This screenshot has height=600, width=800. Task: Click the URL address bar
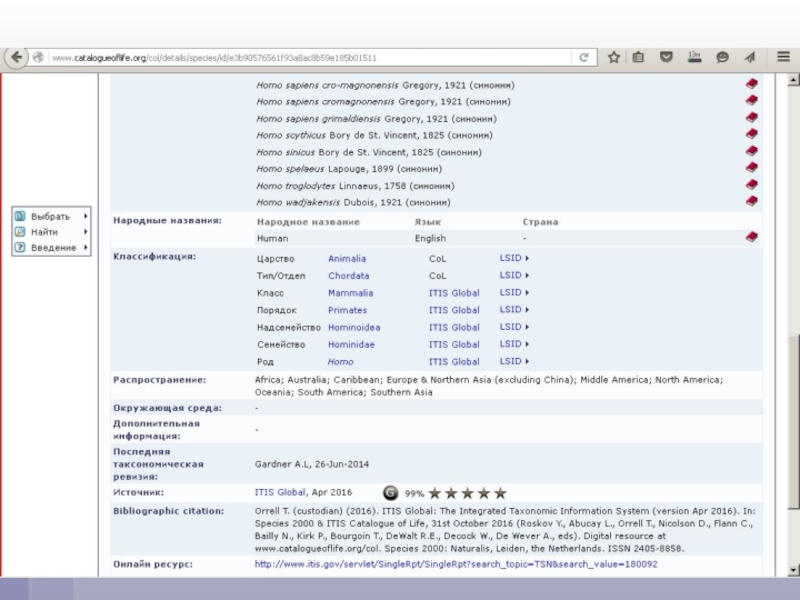(300, 58)
